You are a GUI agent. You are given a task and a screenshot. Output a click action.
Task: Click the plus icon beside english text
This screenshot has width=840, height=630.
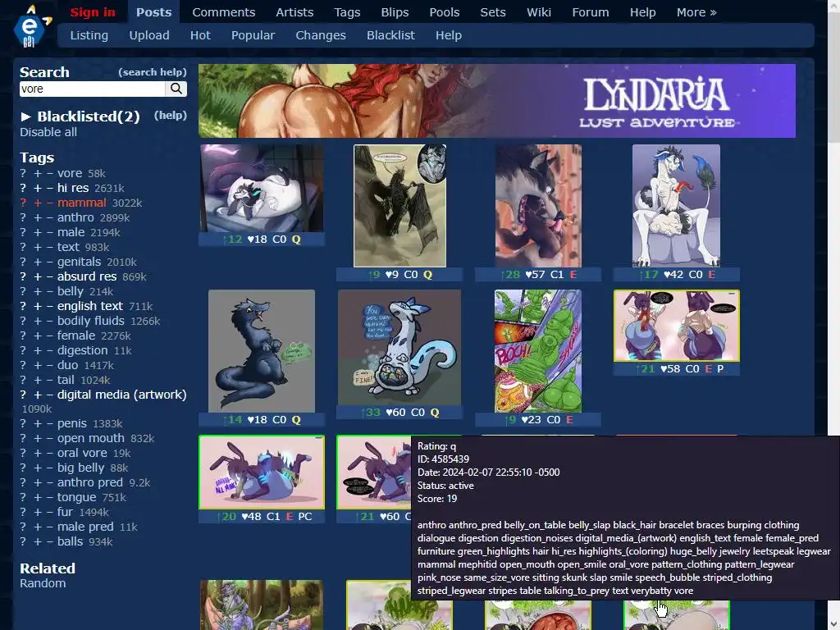click(x=38, y=306)
